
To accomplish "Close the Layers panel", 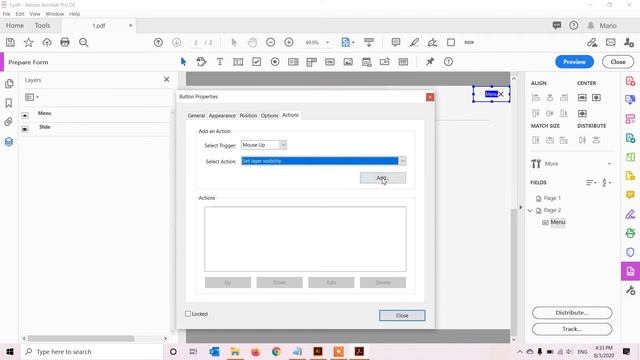I will pyautogui.click(x=167, y=80).
